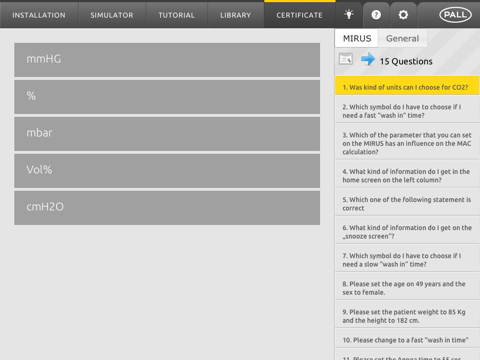480x360 pixels.
Task: Open question 3 about MAC calculation parameter
Action: click(407, 141)
